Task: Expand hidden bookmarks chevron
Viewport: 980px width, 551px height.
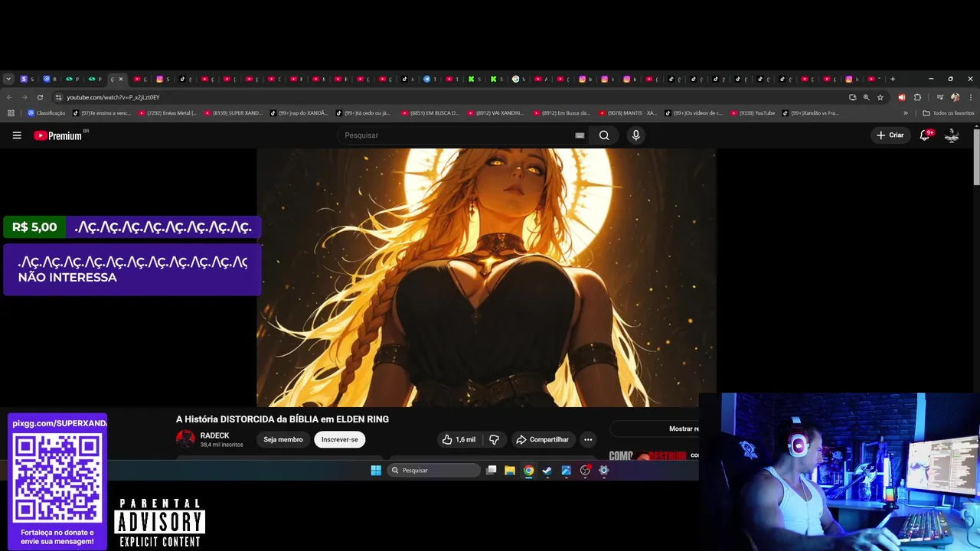Action: click(906, 113)
